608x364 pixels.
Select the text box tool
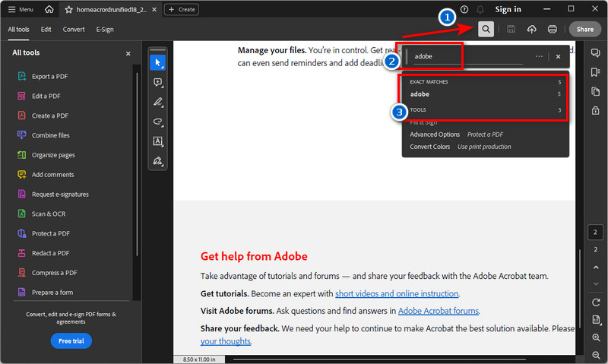coord(158,141)
